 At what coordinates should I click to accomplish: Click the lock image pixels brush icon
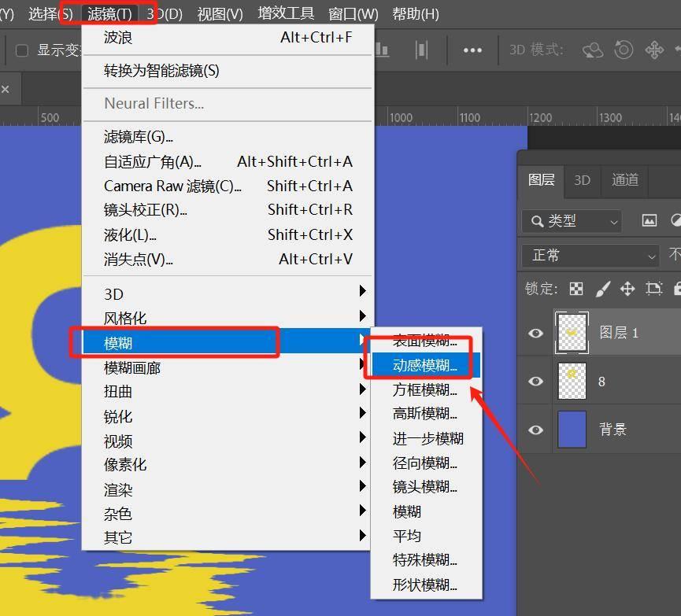click(603, 288)
